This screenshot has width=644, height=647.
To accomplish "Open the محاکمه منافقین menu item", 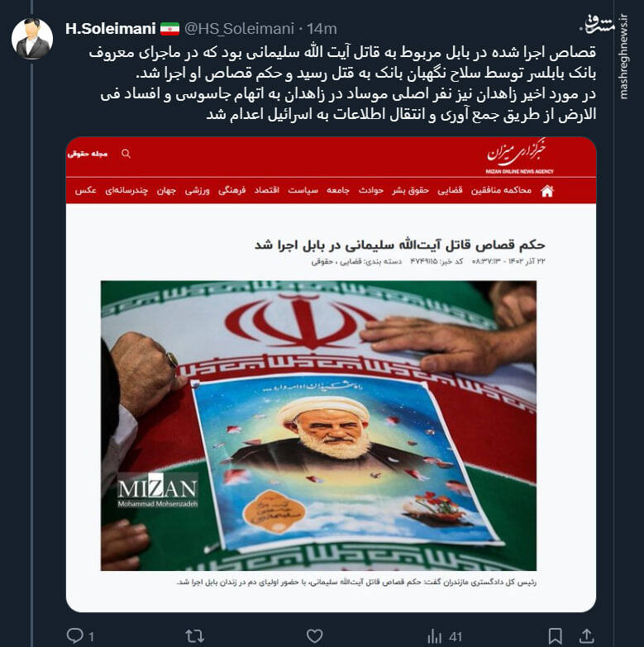I will (501, 190).
